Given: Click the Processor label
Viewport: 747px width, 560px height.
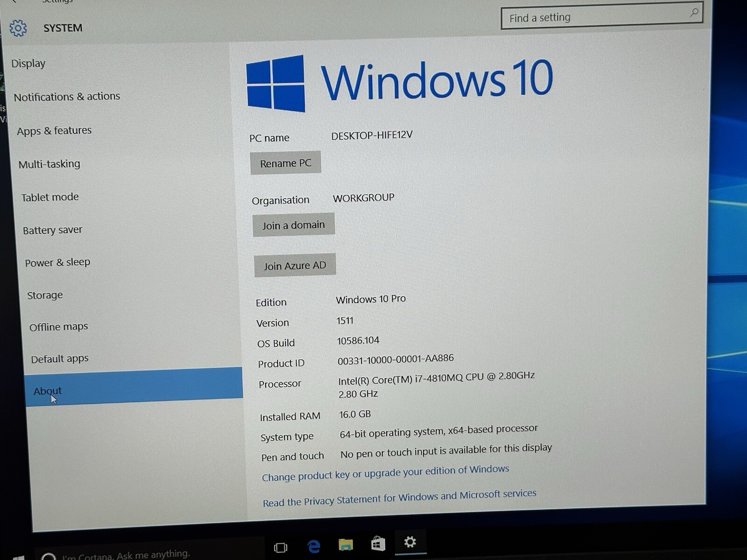Looking at the screenshot, I should [280, 384].
